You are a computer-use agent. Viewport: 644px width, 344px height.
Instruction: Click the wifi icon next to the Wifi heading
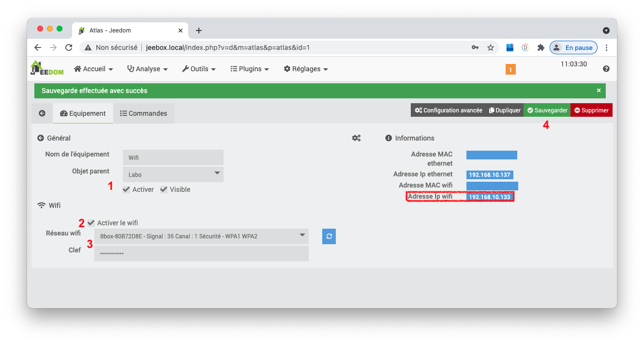41,205
